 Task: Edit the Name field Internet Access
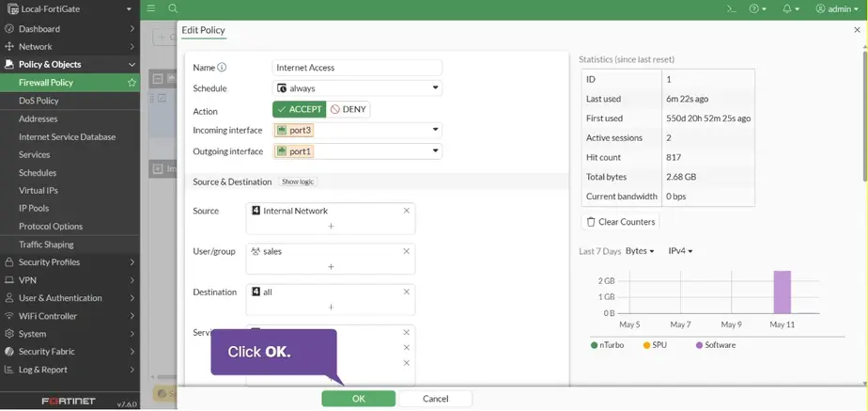coord(357,68)
